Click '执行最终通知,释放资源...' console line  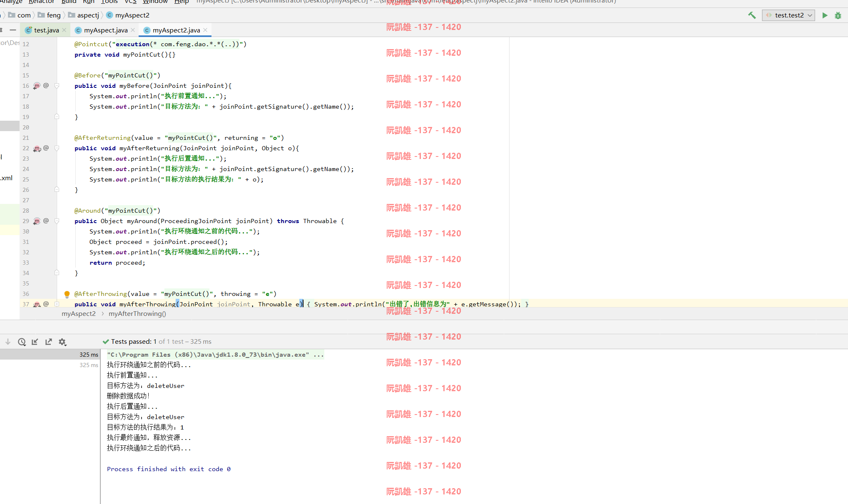[149, 438]
